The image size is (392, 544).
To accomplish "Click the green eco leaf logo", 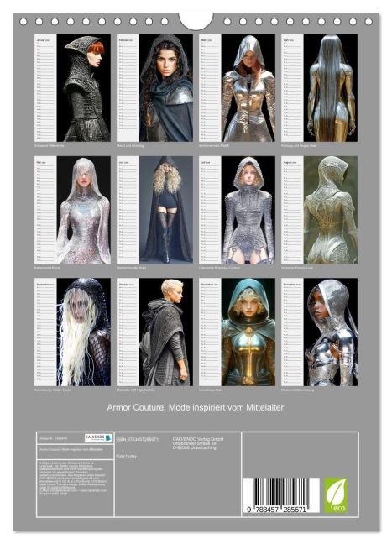I will pyautogui.click(x=336, y=495).
